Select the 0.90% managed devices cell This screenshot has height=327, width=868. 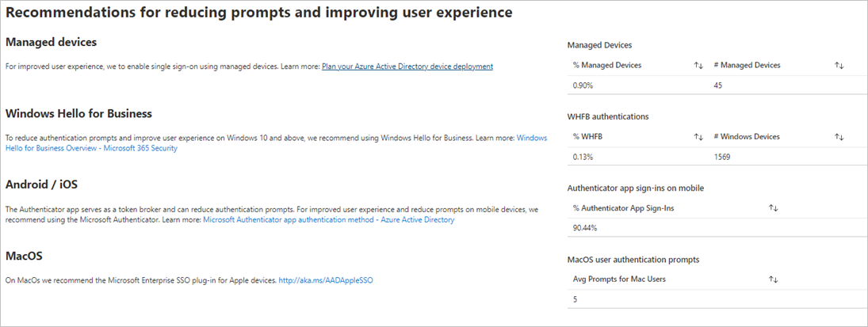(583, 86)
